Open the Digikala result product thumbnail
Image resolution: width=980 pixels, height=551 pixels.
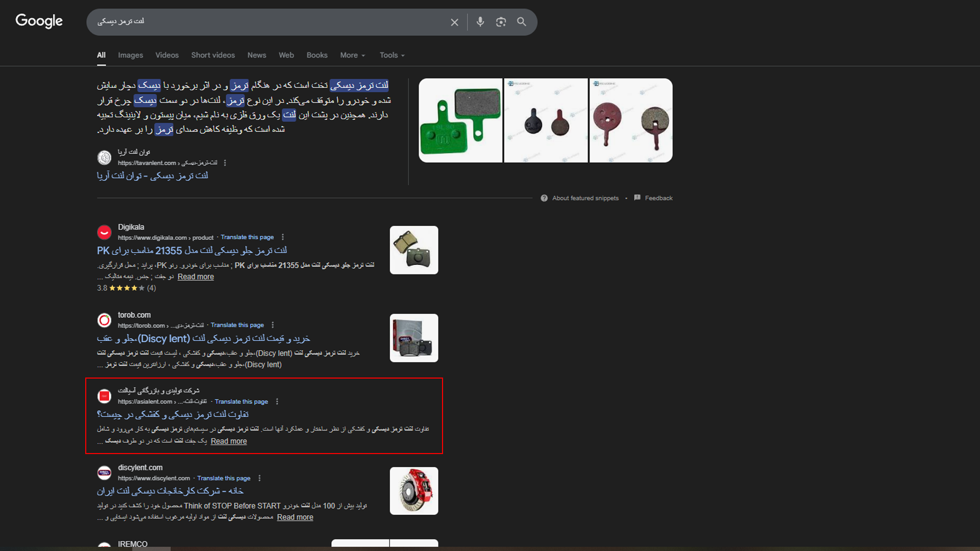414,250
